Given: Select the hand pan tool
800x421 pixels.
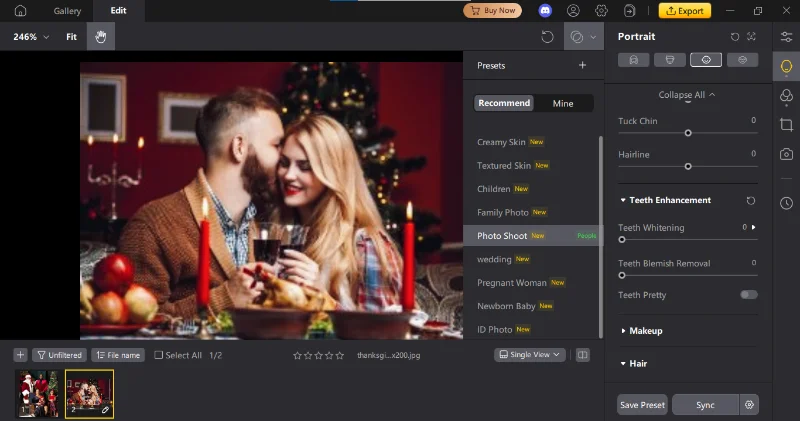Looking at the screenshot, I should coord(100,37).
